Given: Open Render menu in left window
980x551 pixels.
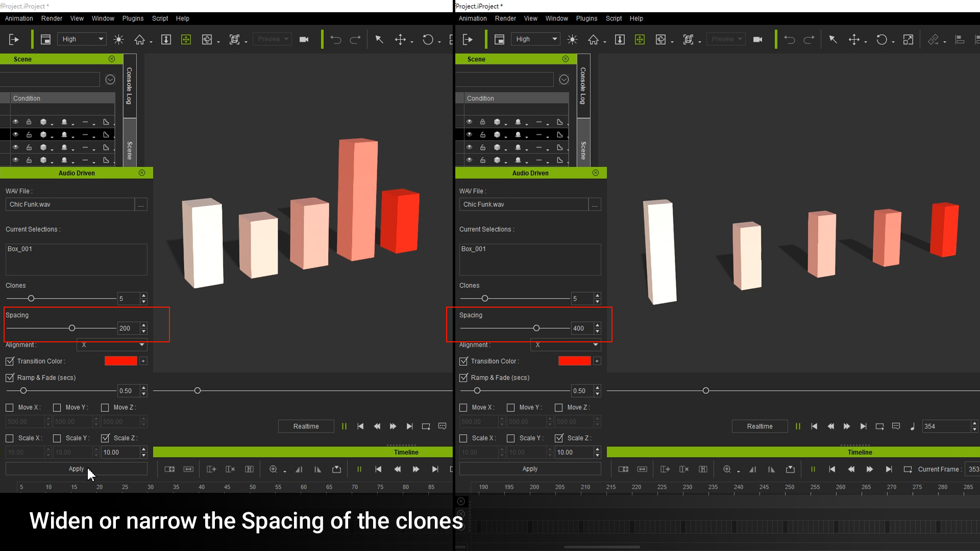Looking at the screenshot, I should coord(52,18).
